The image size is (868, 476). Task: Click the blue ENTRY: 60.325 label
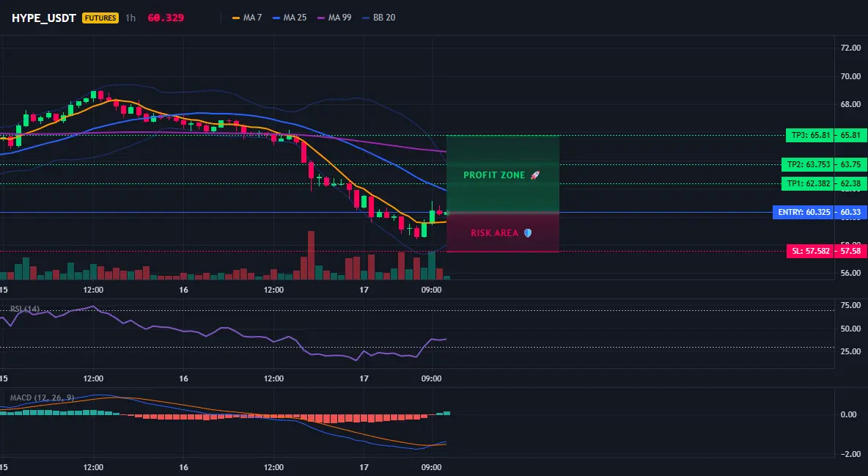point(803,212)
